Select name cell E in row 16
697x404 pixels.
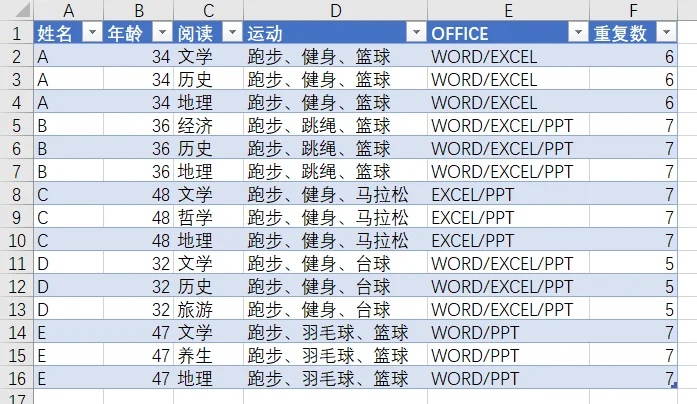[68, 378]
